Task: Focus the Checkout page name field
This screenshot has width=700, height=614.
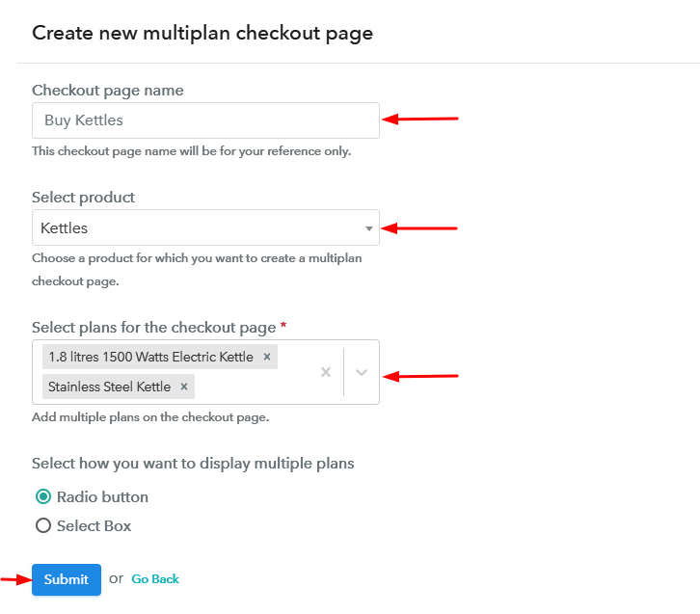Action: pos(204,120)
